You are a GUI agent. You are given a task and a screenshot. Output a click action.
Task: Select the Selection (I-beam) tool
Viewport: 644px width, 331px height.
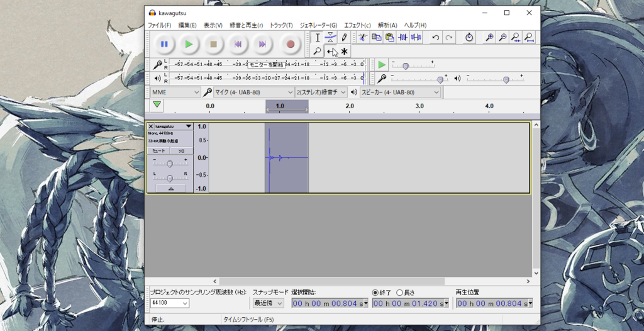317,37
